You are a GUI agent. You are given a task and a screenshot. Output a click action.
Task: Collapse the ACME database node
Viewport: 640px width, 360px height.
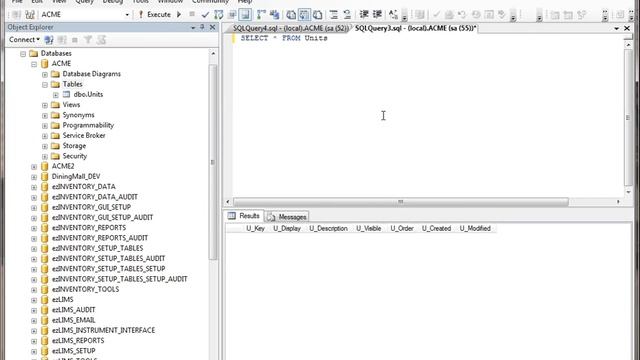tap(34, 64)
